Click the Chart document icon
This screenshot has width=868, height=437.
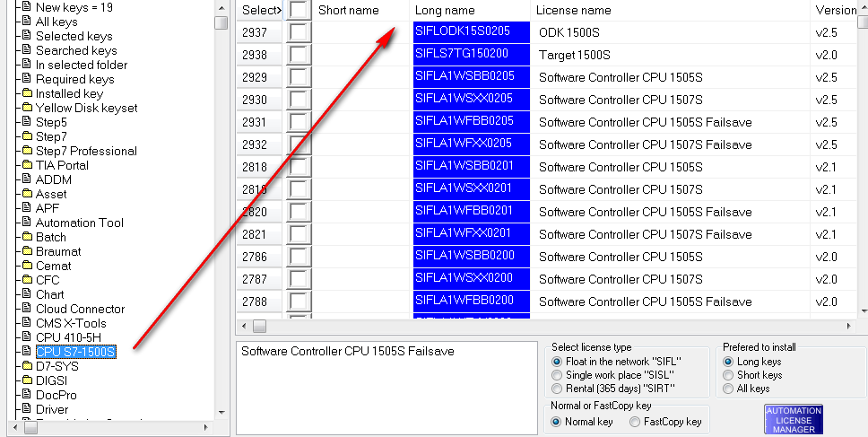click(x=27, y=294)
